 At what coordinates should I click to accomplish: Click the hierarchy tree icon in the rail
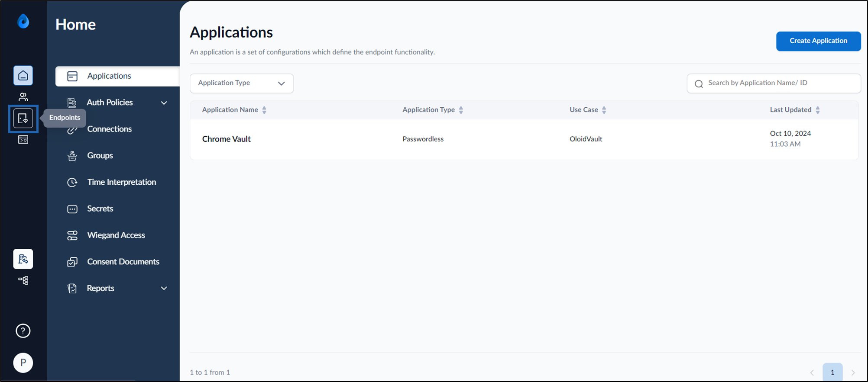23,280
